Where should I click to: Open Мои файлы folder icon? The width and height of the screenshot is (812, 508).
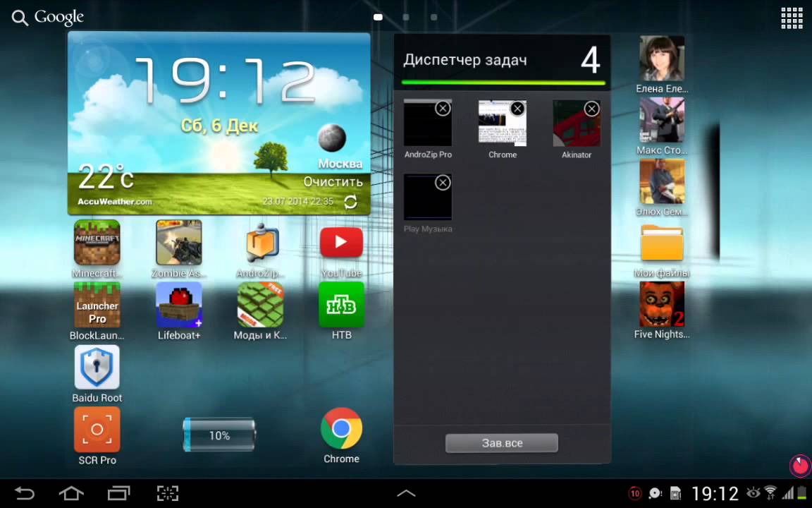pyautogui.click(x=662, y=243)
